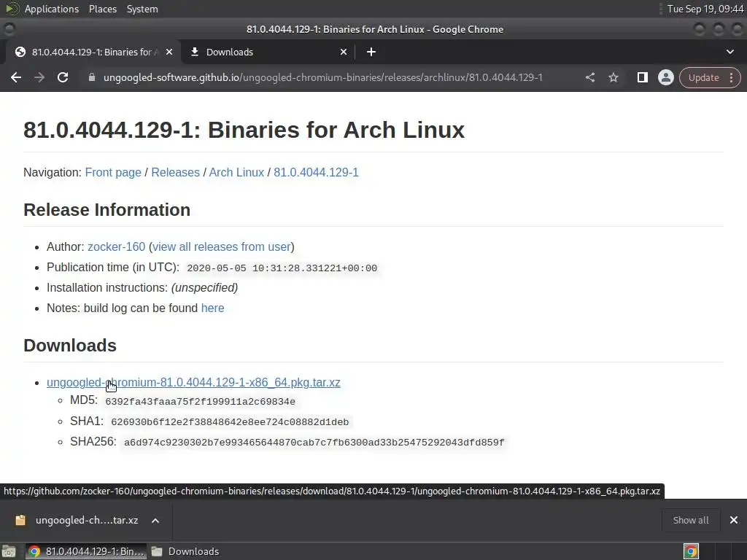Screen dimensions: 747x560
Task: Bookmark this page with the star icon
Action: 613,77
